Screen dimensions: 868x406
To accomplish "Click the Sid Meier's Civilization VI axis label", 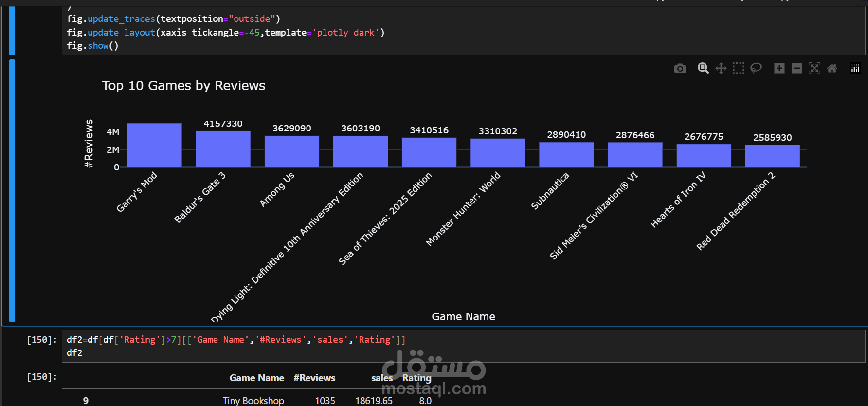I will point(594,216).
